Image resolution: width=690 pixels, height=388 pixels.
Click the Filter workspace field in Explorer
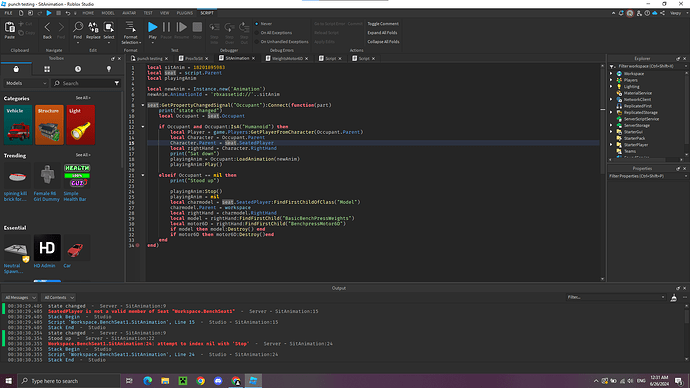[x=648, y=66]
